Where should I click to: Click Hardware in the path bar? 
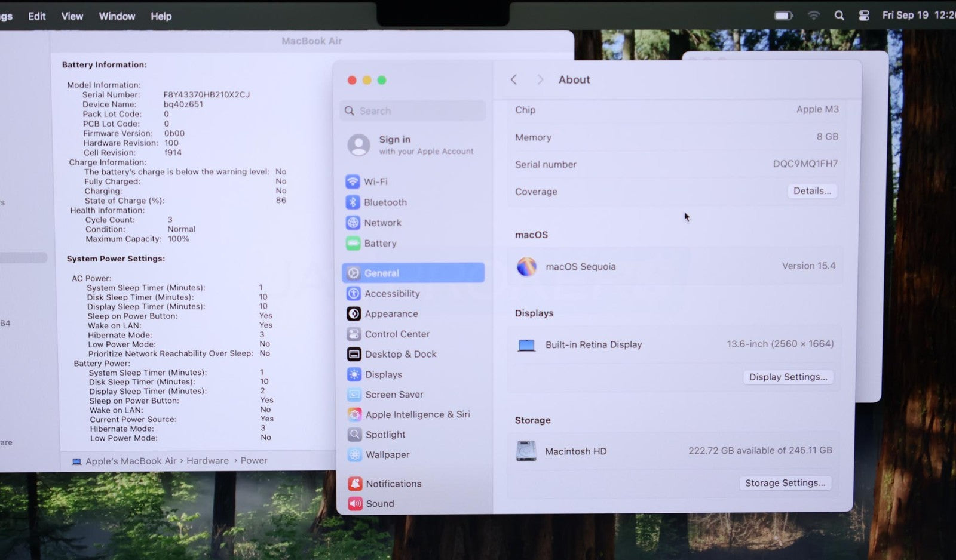[207, 461]
